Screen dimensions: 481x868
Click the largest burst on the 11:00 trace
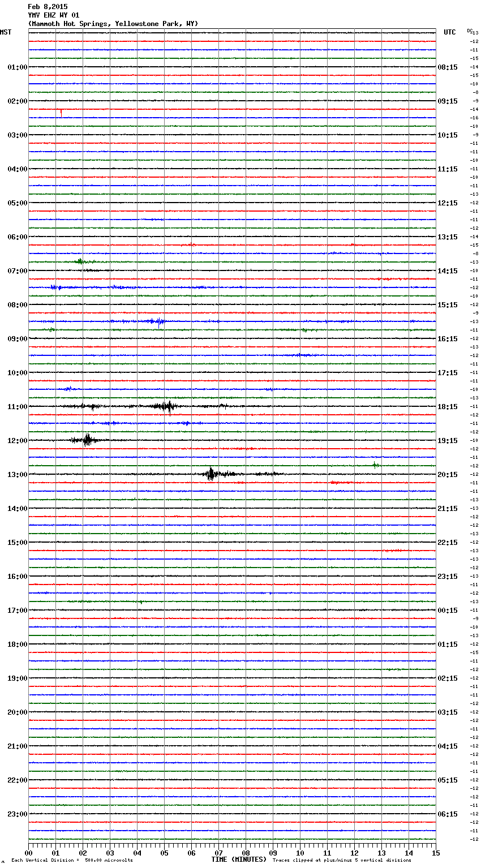tap(168, 406)
